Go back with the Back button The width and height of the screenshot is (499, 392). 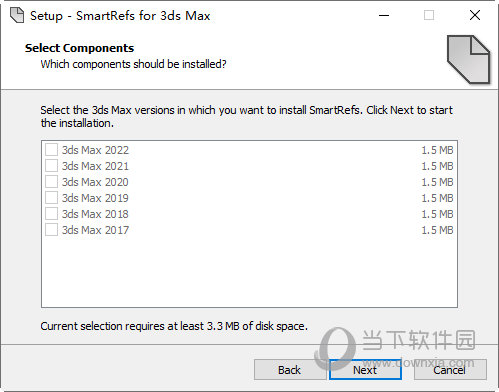(x=289, y=370)
